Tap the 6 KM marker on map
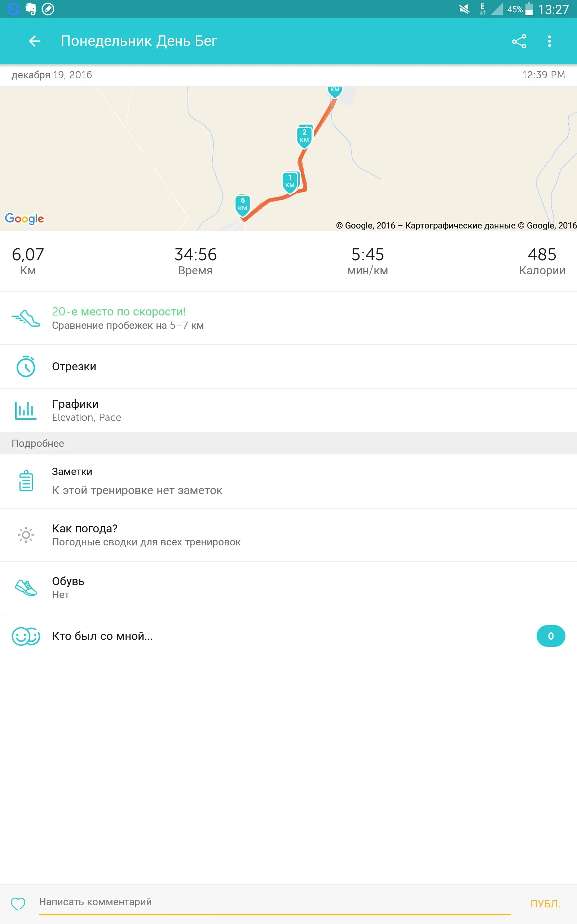 click(242, 205)
